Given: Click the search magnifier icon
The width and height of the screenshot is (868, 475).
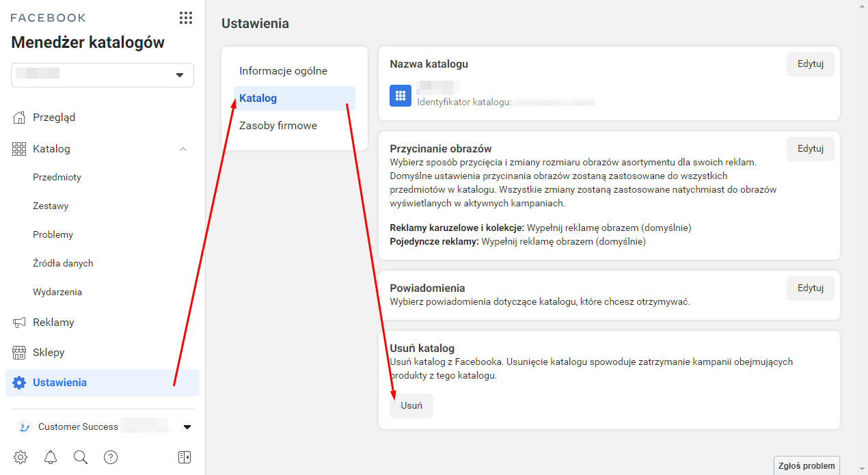Looking at the screenshot, I should click(x=81, y=457).
